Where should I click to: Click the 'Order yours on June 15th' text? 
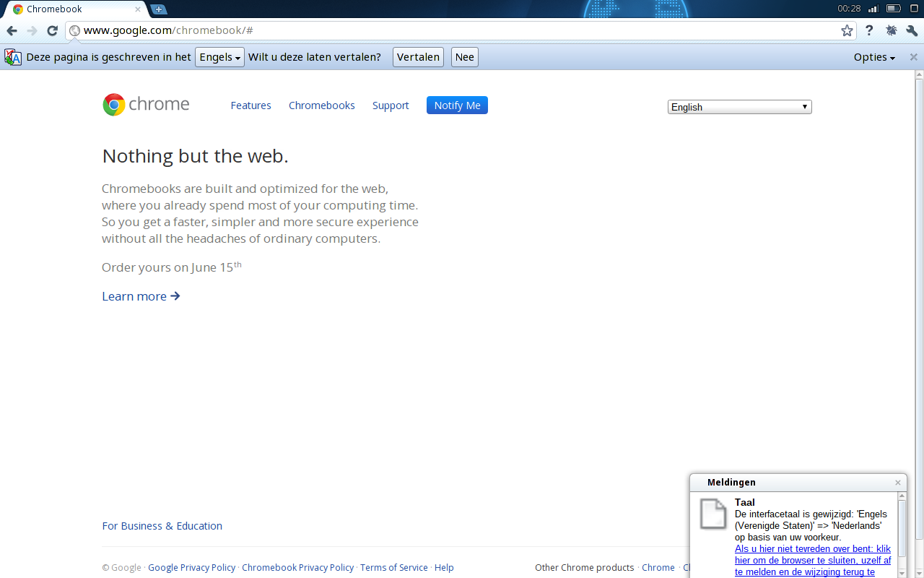[x=172, y=267]
